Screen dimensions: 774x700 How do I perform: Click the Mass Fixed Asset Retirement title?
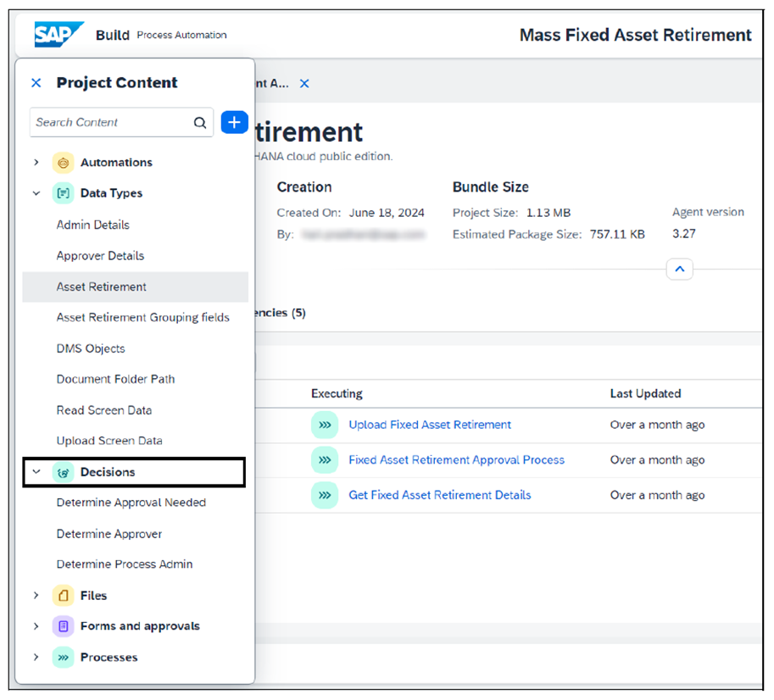636,35
